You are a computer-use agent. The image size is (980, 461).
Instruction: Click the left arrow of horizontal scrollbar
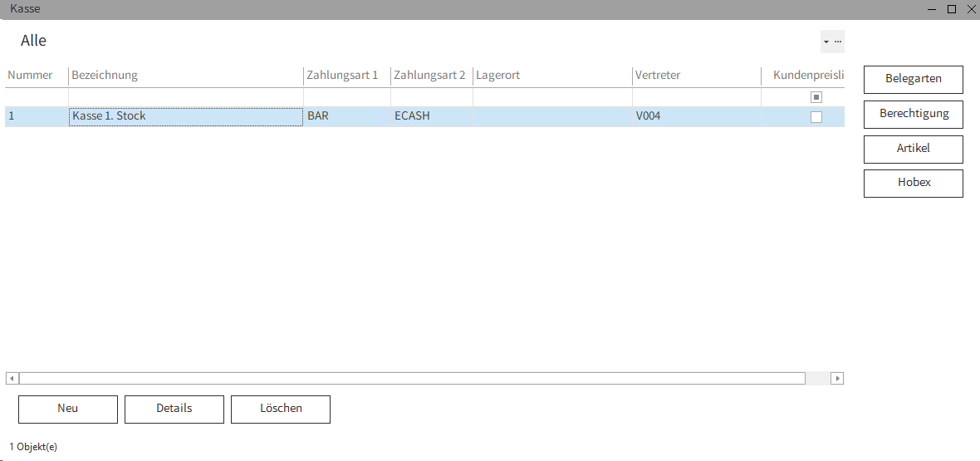[x=12, y=379]
